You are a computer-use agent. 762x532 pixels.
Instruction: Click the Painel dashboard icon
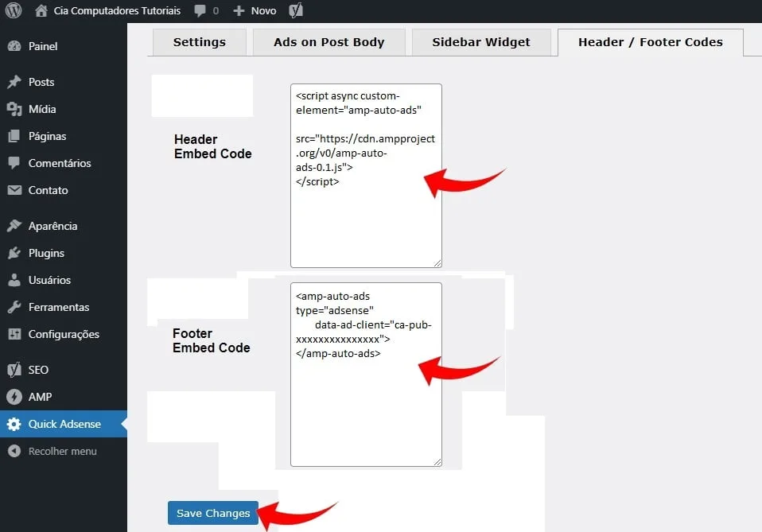(14, 46)
